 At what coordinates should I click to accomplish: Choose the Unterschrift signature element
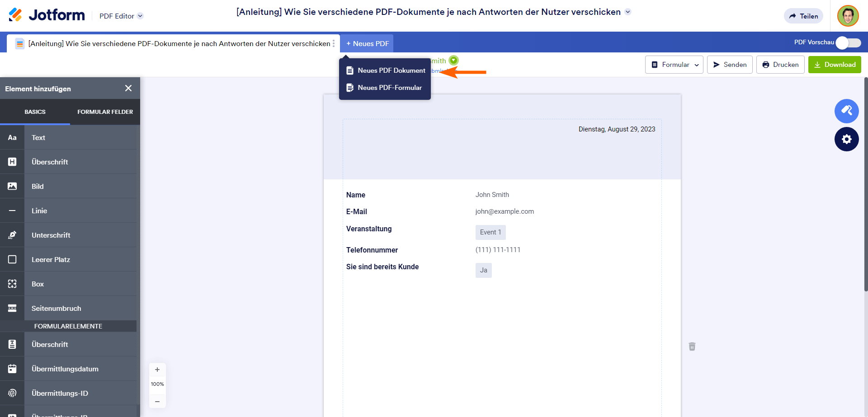tap(51, 235)
